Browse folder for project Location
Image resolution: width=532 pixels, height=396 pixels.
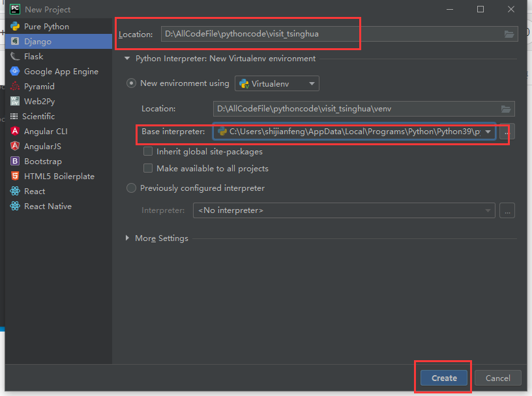tap(509, 34)
